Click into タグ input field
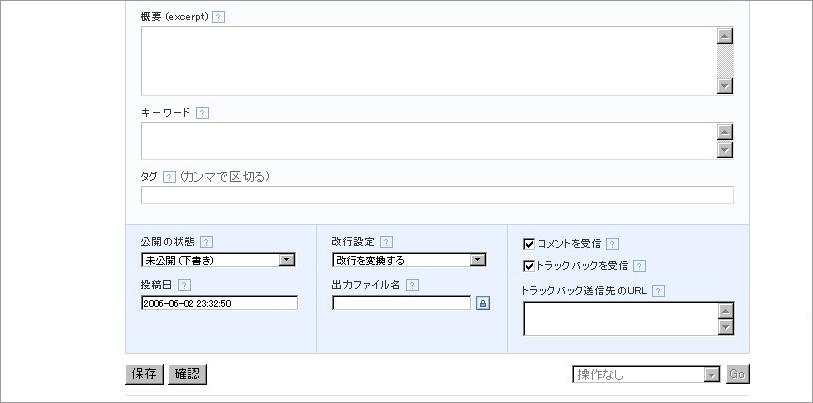The height and width of the screenshot is (403, 813). point(437,195)
